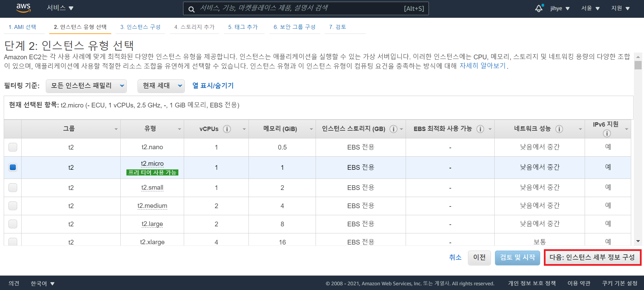The height and width of the screenshot is (290, 644).
Task: Show info for vCPUs column
Action: click(x=227, y=129)
